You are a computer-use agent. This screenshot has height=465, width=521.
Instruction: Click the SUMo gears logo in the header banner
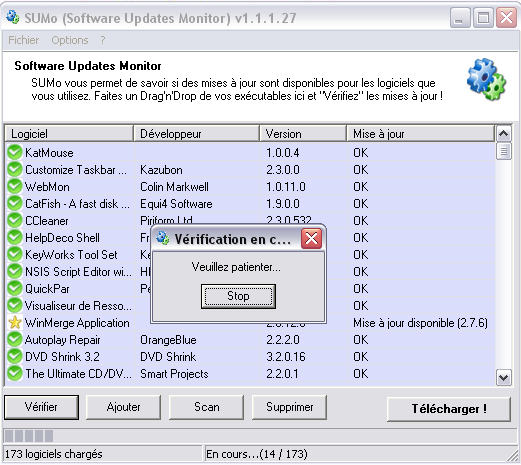[x=486, y=80]
